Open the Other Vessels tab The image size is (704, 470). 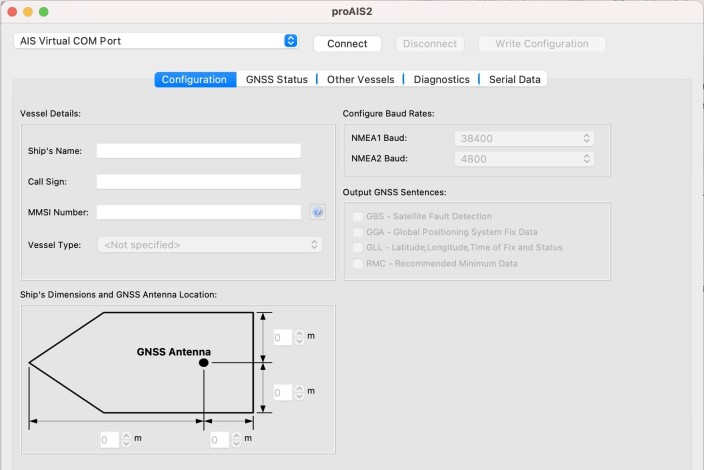click(x=361, y=79)
